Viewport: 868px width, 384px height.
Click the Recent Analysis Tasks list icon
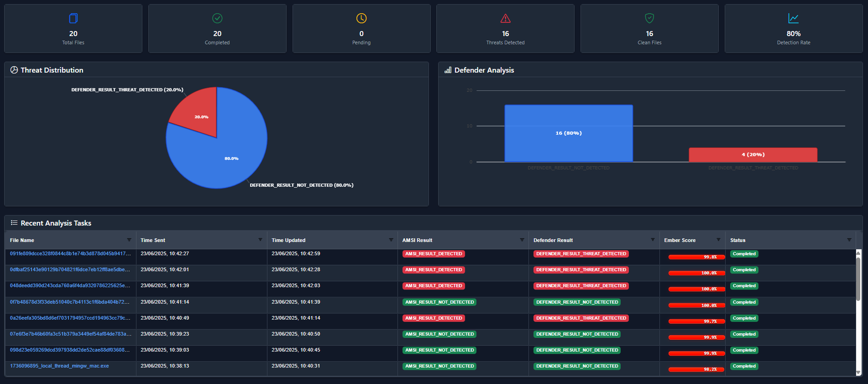14,223
